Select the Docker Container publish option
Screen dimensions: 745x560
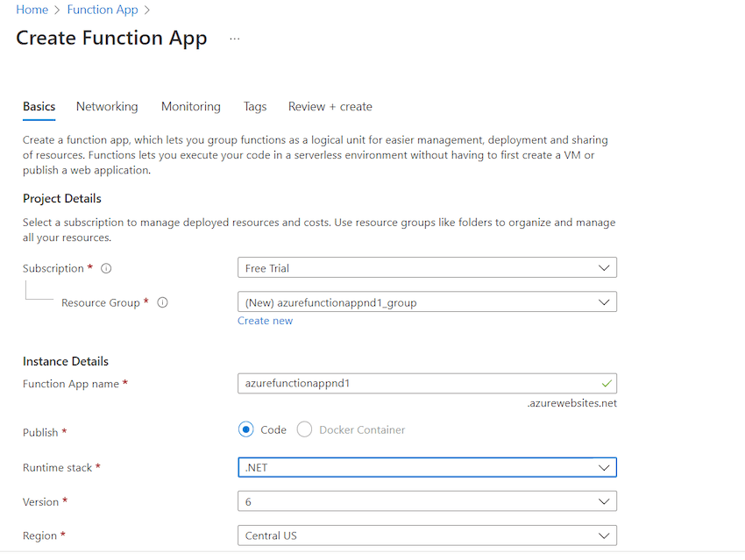(x=304, y=429)
